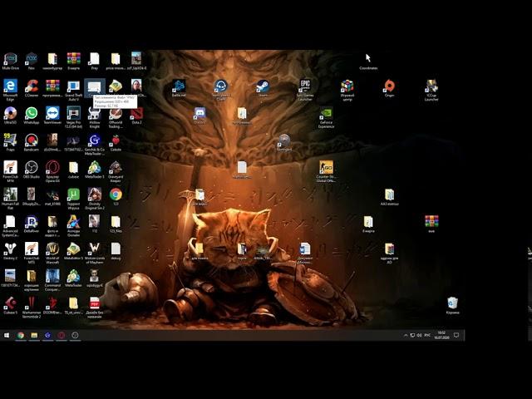
Task: Open the Prey file shortcut
Action: click(94, 59)
